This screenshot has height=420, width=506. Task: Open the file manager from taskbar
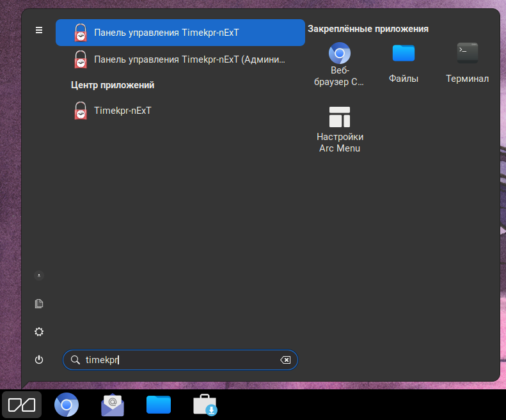click(159, 405)
